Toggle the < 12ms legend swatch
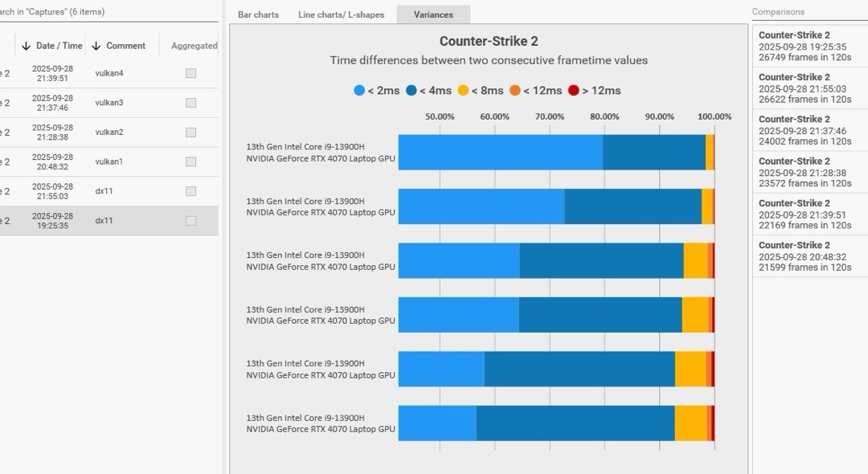The image size is (868, 474). point(515,91)
